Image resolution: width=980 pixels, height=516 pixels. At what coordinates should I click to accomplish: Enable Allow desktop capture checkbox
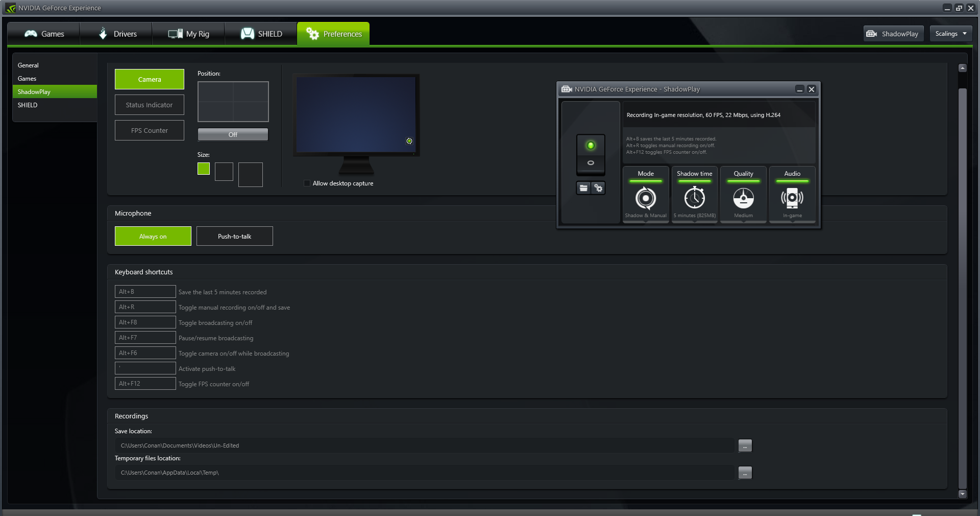coord(307,183)
